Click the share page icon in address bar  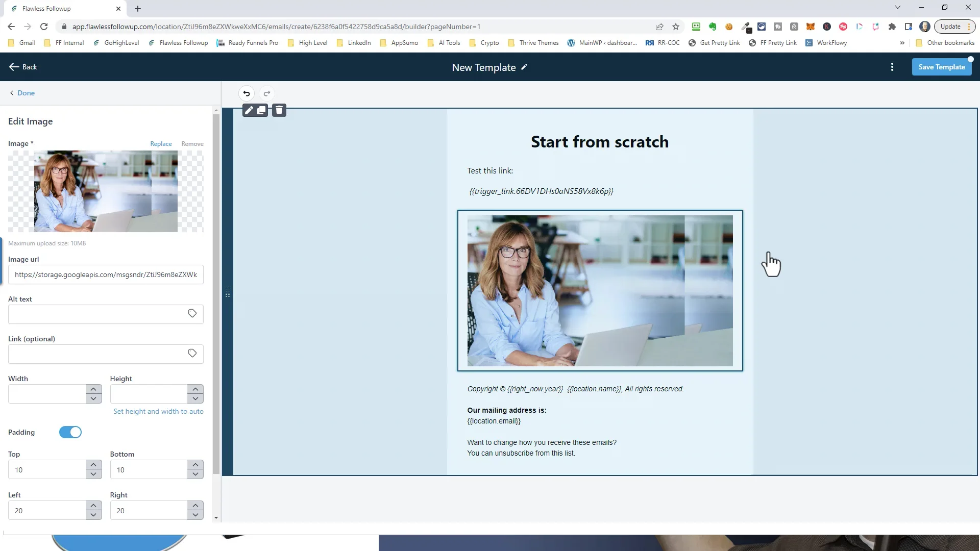(x=659, y=27)
